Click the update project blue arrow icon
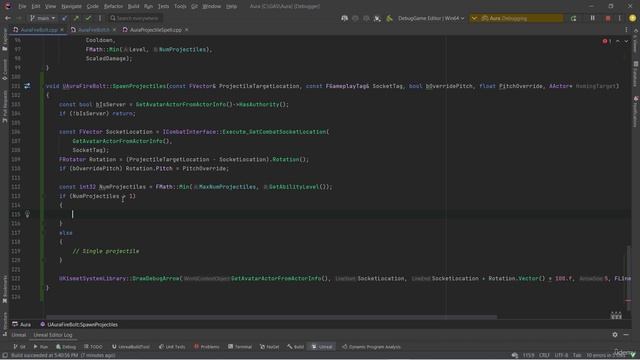 64,18
